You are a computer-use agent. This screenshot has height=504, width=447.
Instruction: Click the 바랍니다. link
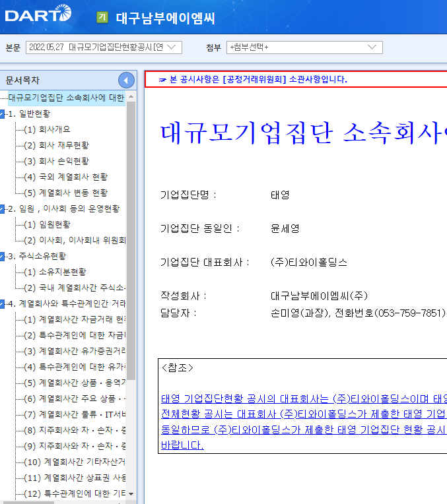pyautogui.click(x=182, y=445)
